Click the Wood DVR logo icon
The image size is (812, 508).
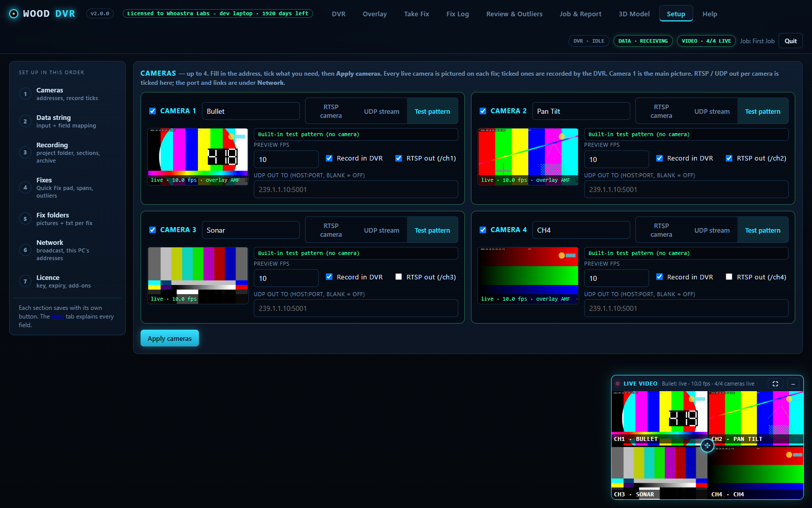click(14, 14)
